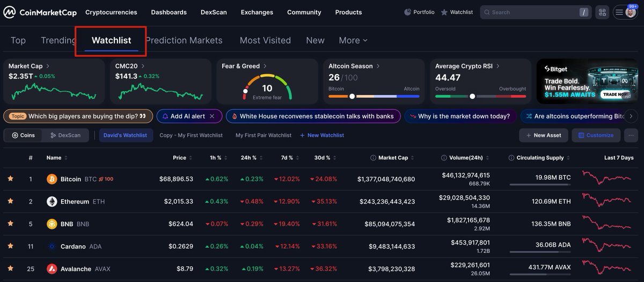Open the QR code app download icon
644x282 pixels.
(x=602, y=12)
